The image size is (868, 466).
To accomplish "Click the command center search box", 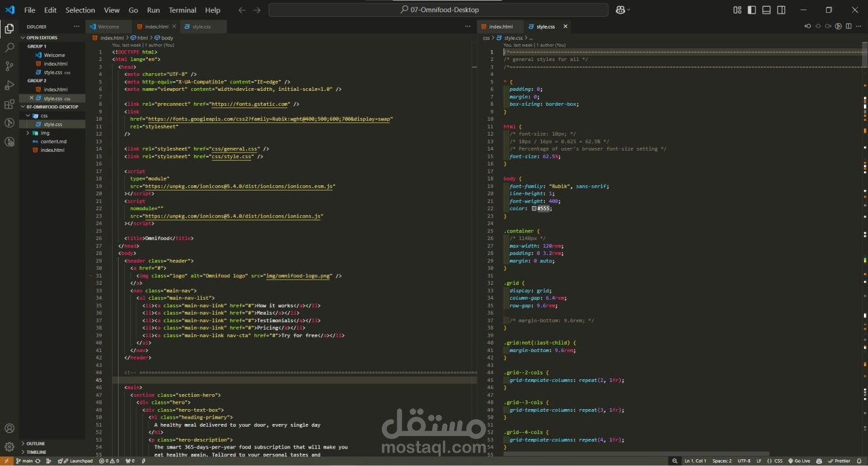I will 439,10.
